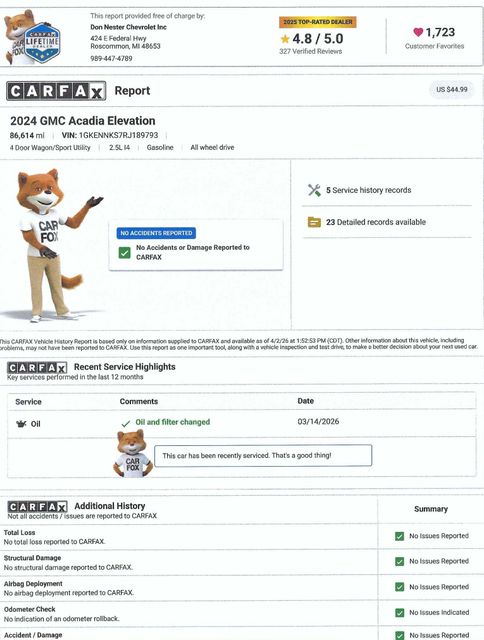
Task: Click the pink heart Customer Favorites icon
Action: (418, 32)
